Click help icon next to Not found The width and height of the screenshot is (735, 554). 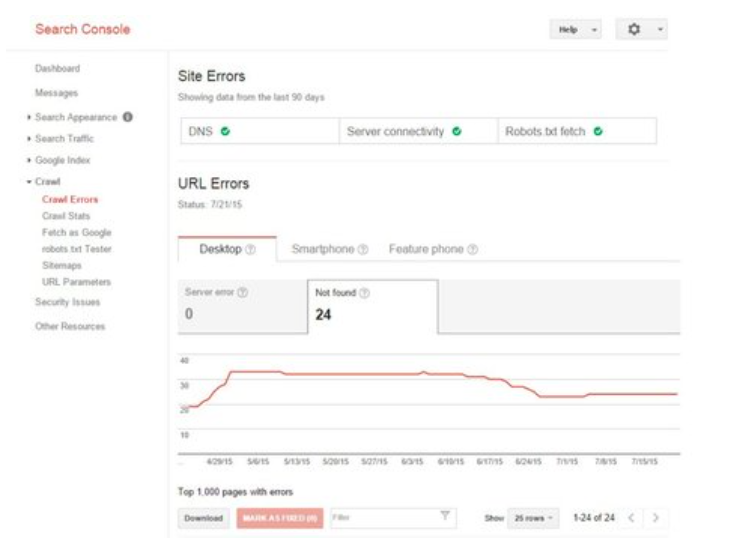364,293
